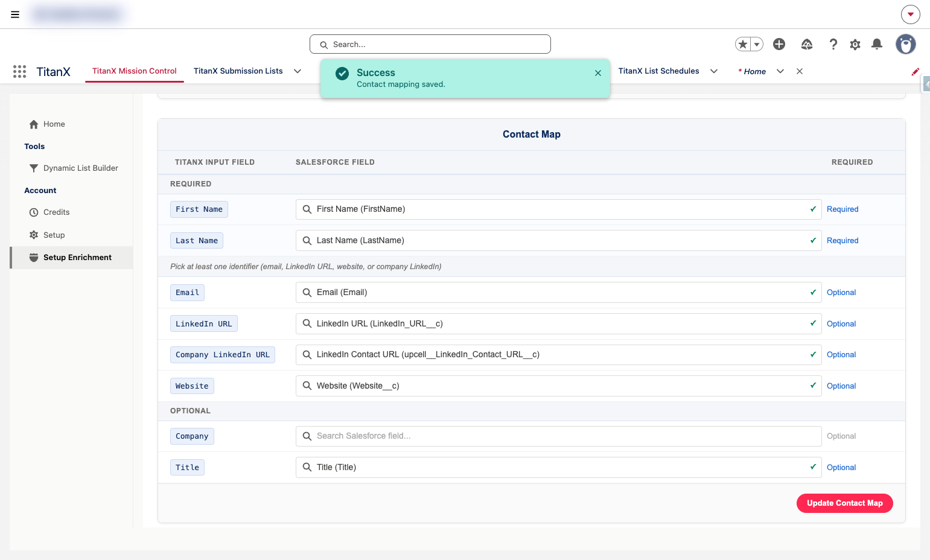930x560 pixels.
Task: Click the Last Name Salesforce field lookup
Action: 559,241
